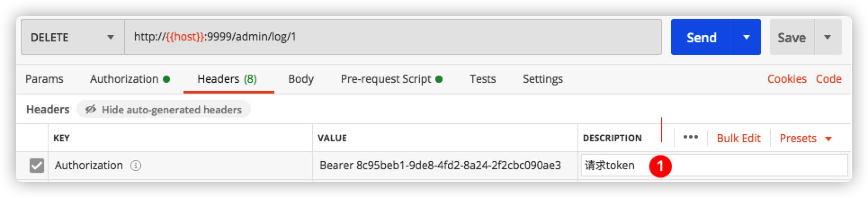Viewport: 868px width, 198px height.
Task: Open the Tests tab
Action: pos(483,79)
